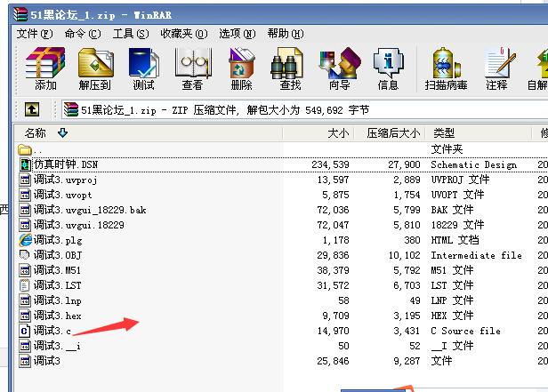Sort by 大小 column header
The height and width of the screenshot is (392, 548).
(318, 132)
